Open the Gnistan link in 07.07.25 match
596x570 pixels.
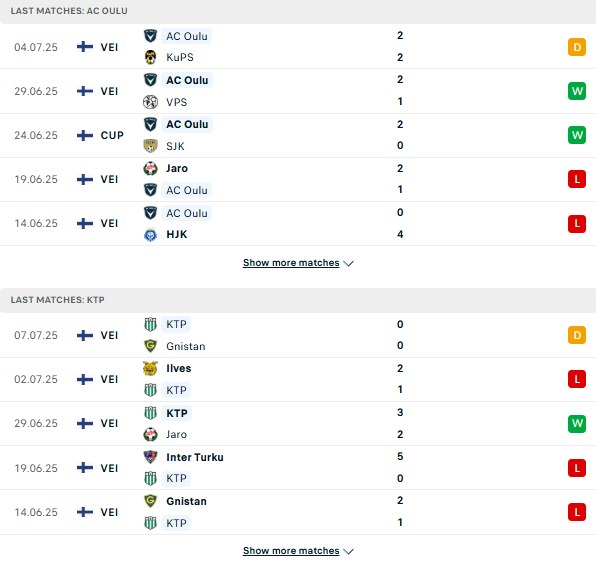click(x=186, y=346)
